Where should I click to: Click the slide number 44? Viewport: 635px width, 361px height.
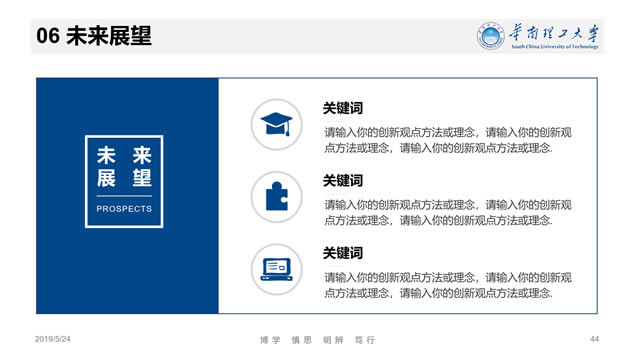(595, 339)
